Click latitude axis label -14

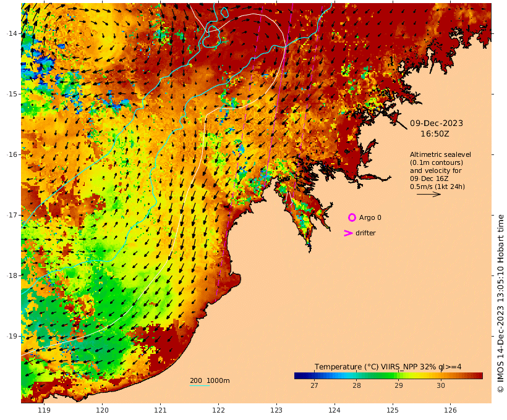[x=12, y=33]
